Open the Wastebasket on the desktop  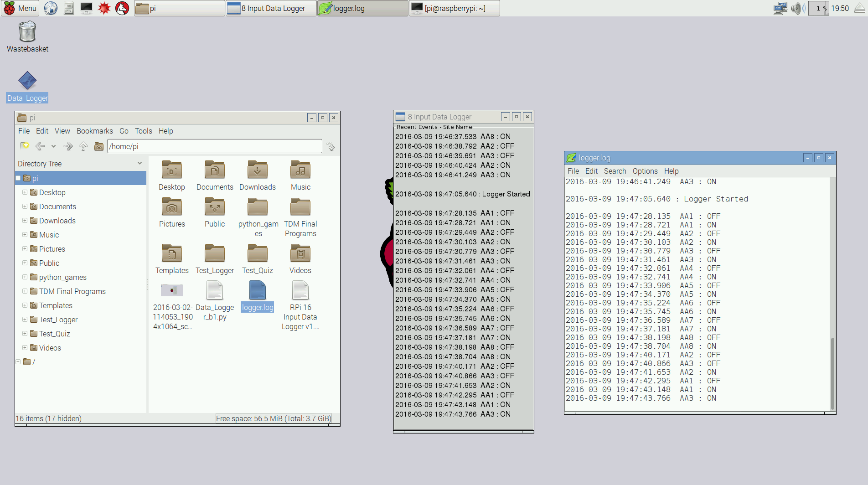coord(26,32)
